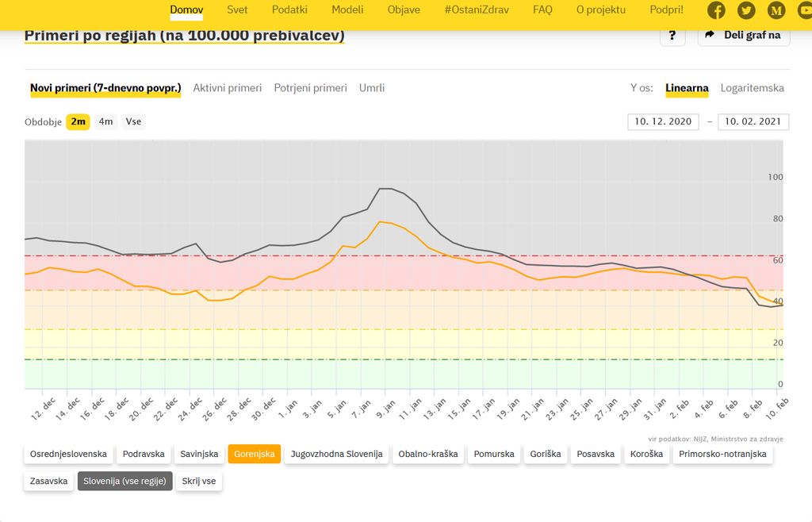Switch to the Umrli tab

371,88
